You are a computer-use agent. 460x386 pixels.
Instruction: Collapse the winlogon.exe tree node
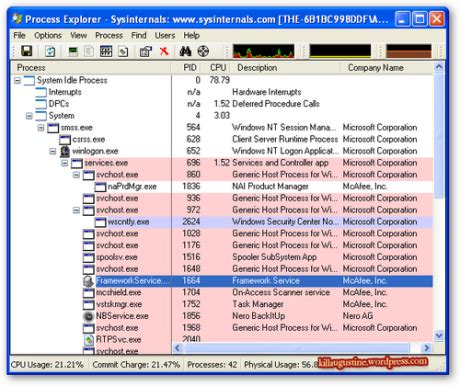tap(53, 151)
